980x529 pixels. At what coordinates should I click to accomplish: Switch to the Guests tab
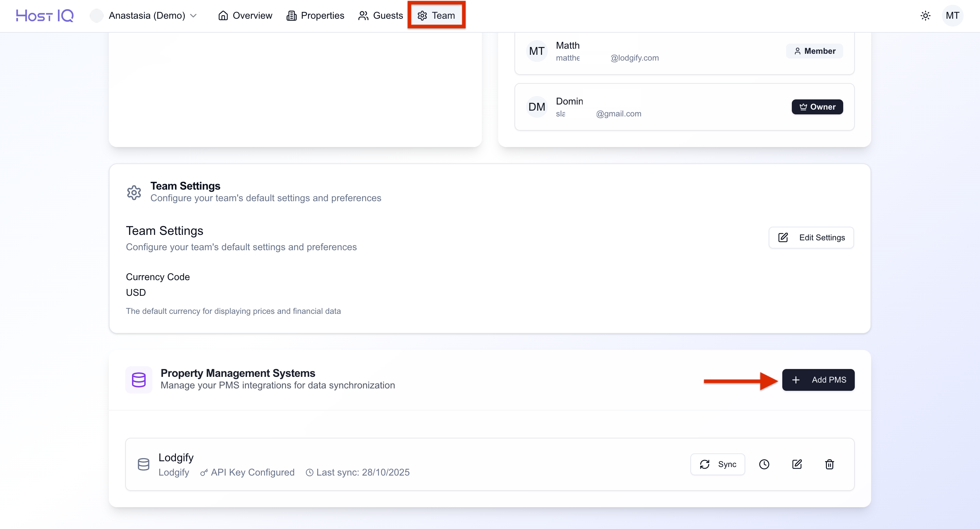tap(380, 16)
